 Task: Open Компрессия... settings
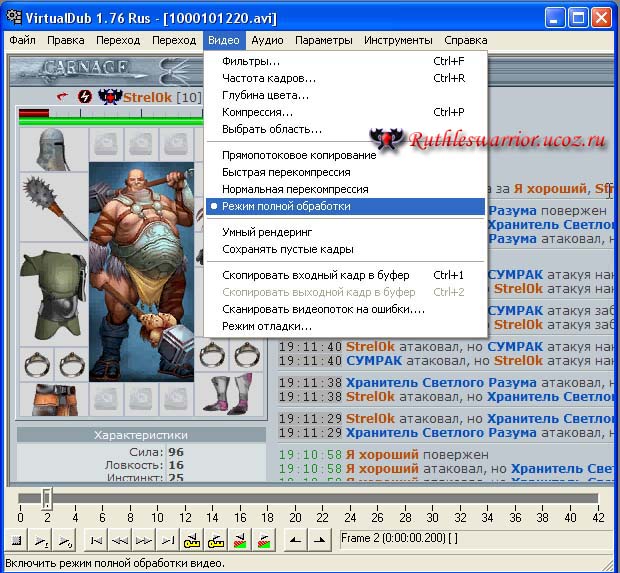(x=345, y=112)
